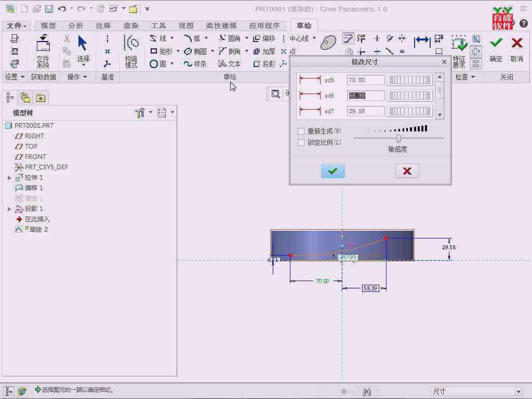Viewport: 532px width, 399px height.
Task: Switch to the Render tab
Action: [x=131, y=26]
